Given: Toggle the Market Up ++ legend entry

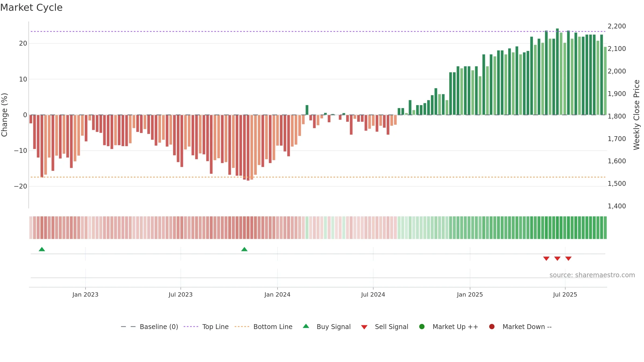Looking at the screenshot, I should (x=449, y=327).
